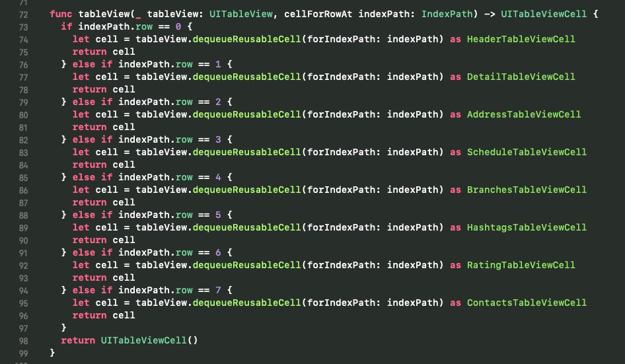Click the 'as' keyword on line 95

pos(456,303)
